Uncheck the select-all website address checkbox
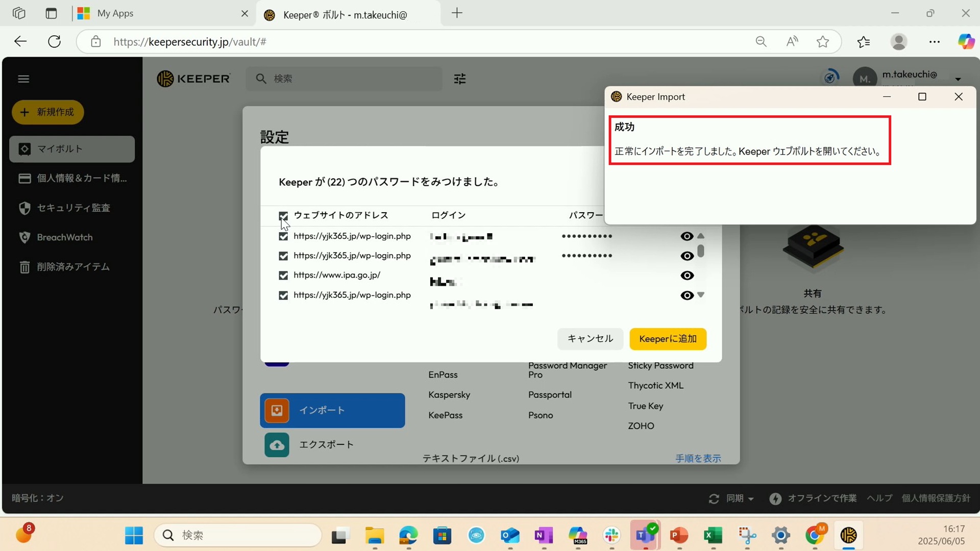 [283, 216]
